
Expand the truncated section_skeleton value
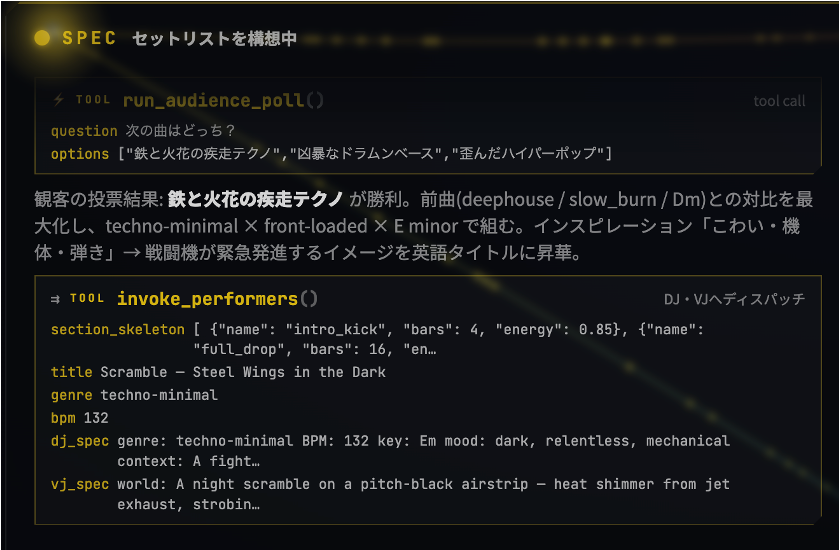point(448,339)
